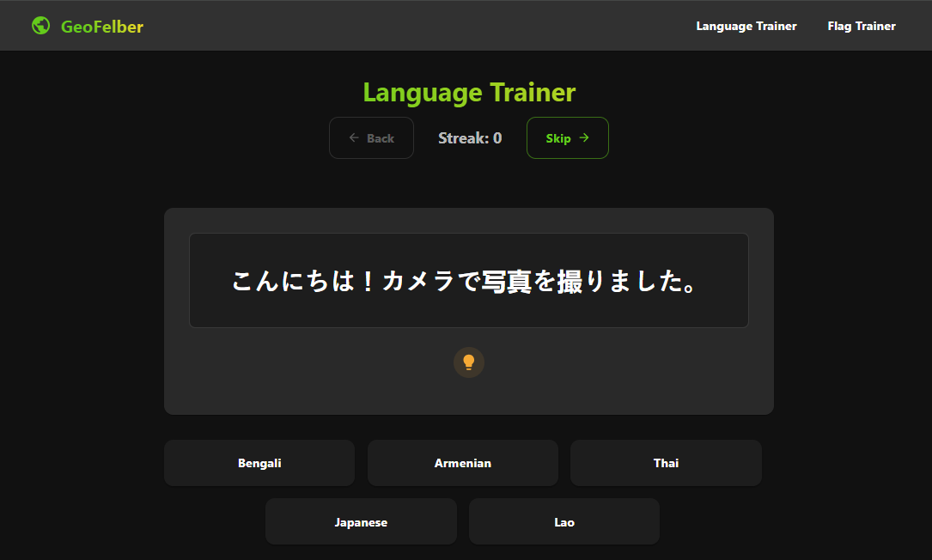Choose Bengali as the answer
932x560 pixels.
[x=259, y=463]
